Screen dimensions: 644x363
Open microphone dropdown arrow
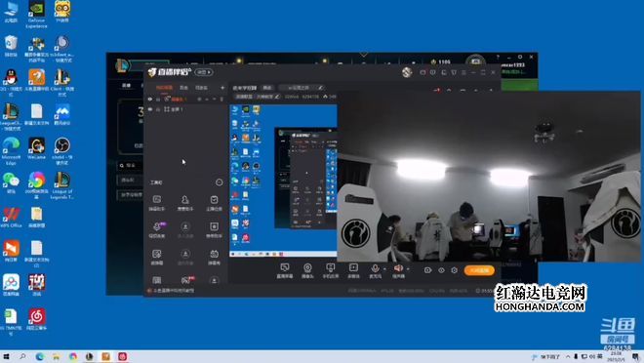(x=384, y=269)
